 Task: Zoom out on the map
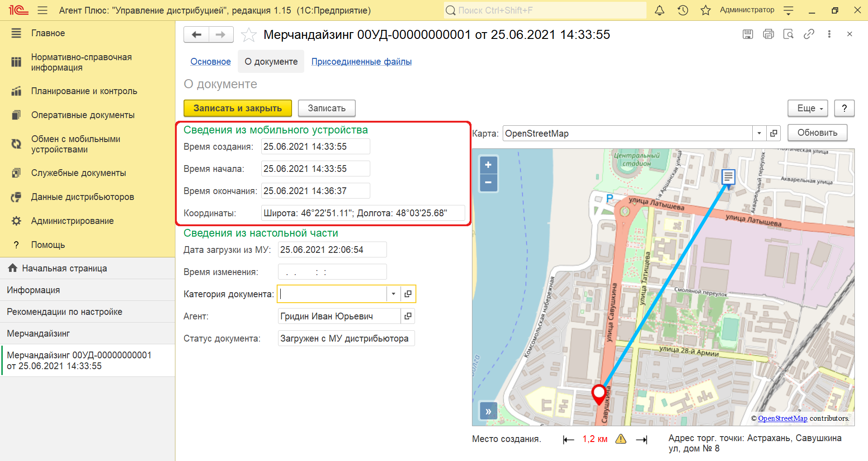tap(488, 182)
